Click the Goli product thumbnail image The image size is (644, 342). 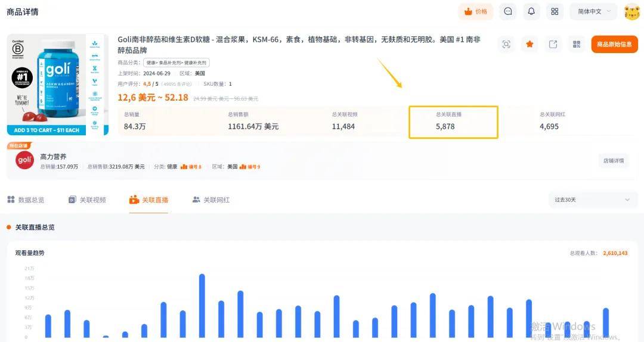coord(58,85)
